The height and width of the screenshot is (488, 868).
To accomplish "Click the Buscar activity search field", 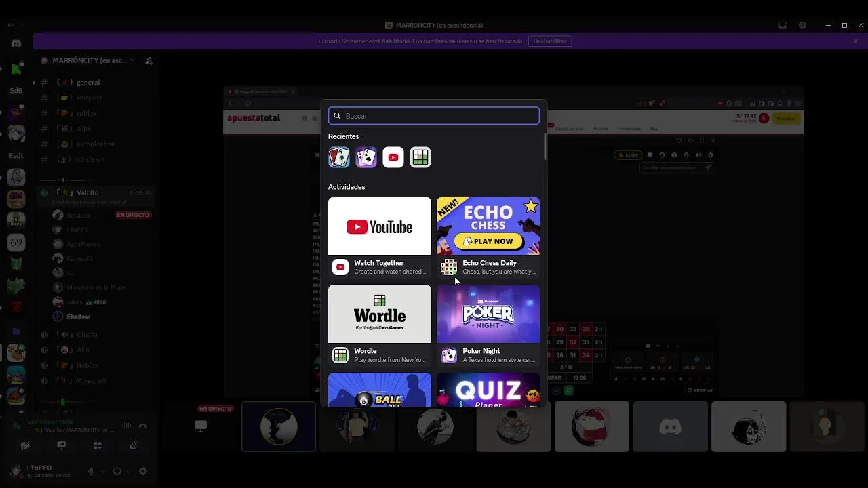I will coord(434,116).
